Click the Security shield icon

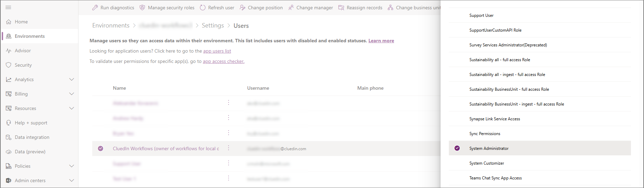pos(9,65)
